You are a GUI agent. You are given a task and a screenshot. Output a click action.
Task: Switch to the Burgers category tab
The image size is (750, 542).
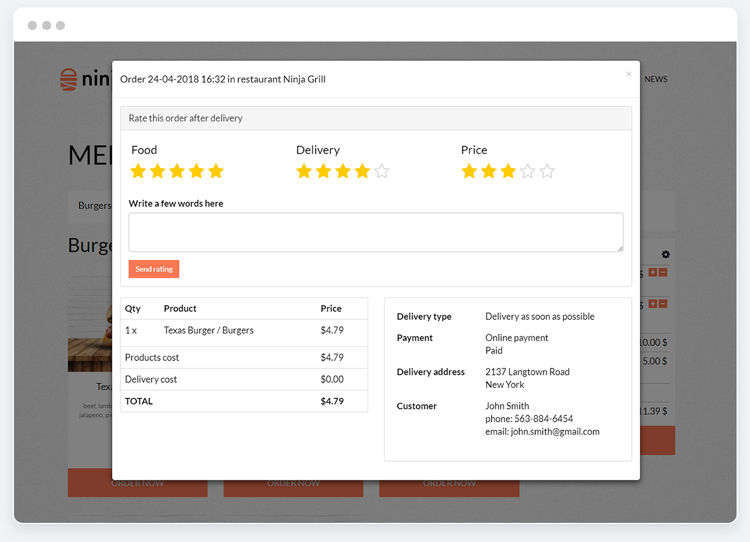(94, 205)
